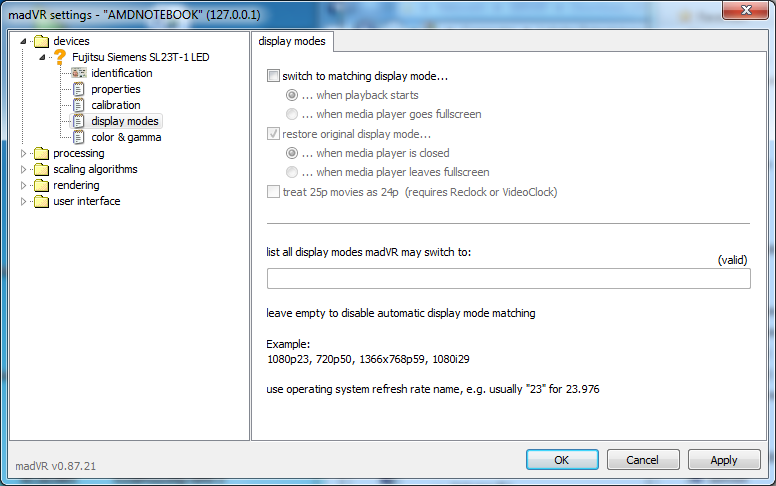
Task: Click the scaling algorithms folder icon
Action: tap(42, 169)
